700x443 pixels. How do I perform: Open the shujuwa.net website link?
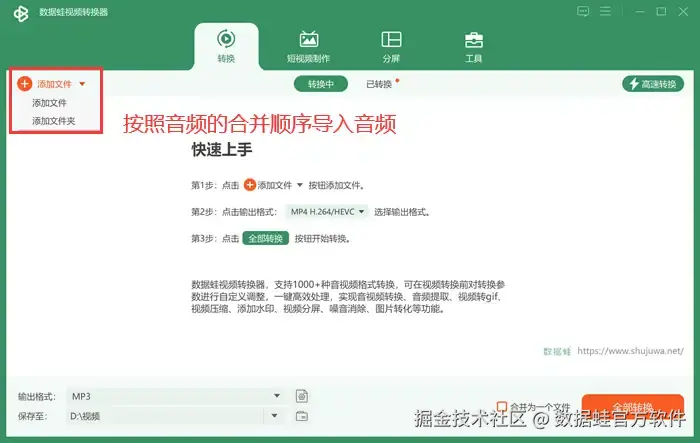coord(630,351)
